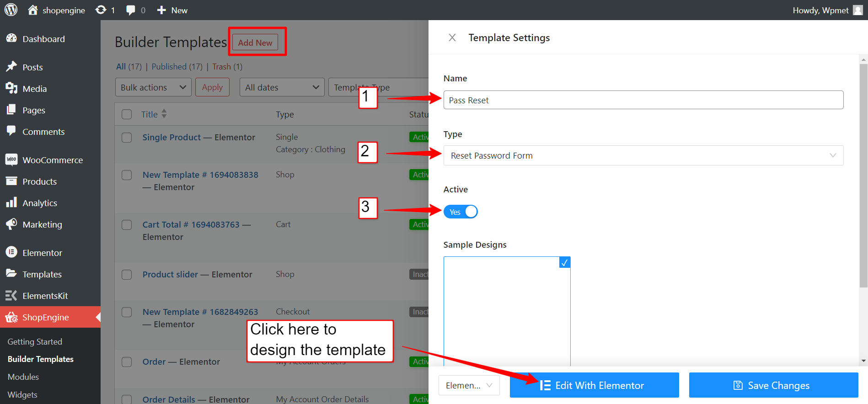Open the comments bubble icon in admin bar
This screenshot has width=868, height=404.
(x=131, y=10)
